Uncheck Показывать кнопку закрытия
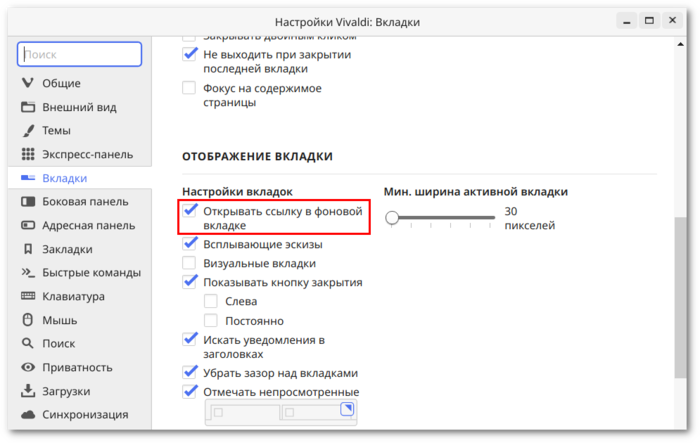The image size is (700, 443). pos(189,282)
